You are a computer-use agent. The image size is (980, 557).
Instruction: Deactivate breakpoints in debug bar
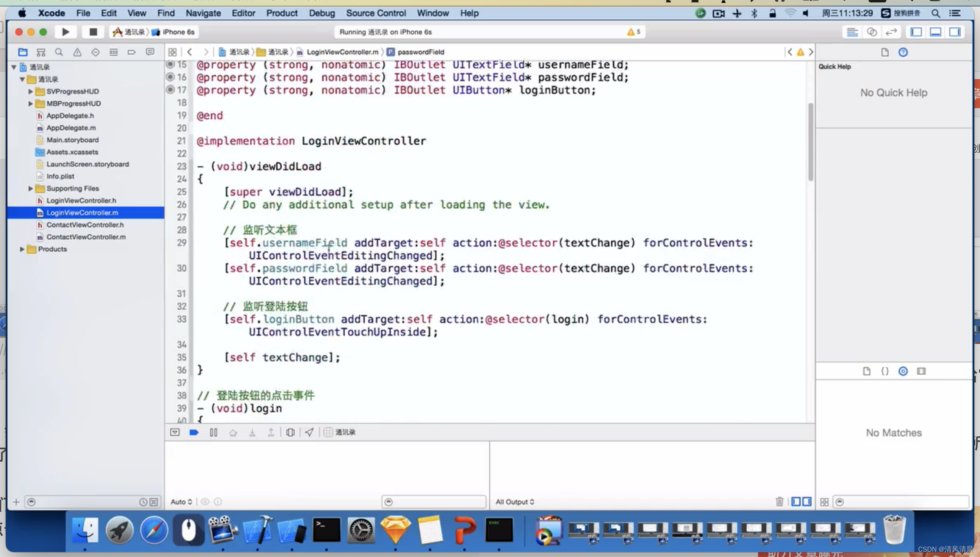tap(194, 432)
